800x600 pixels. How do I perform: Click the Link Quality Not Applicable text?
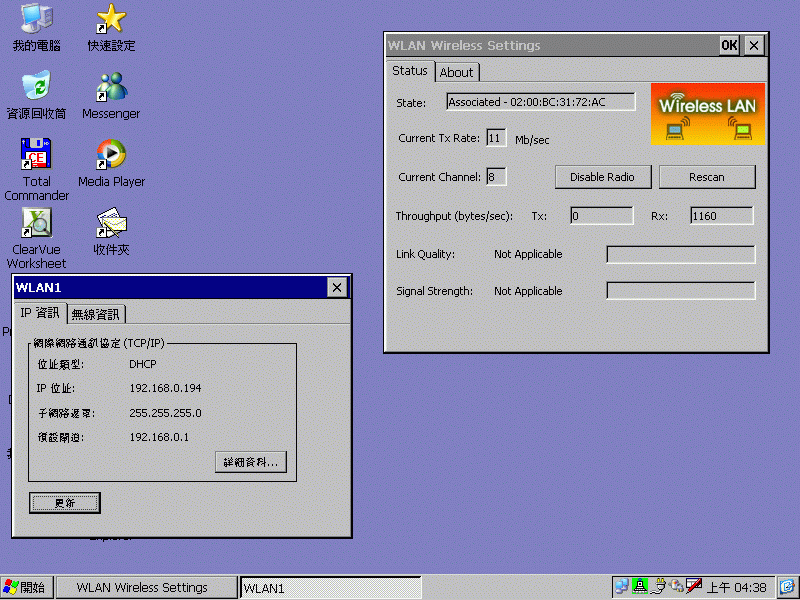pos(528,254)
